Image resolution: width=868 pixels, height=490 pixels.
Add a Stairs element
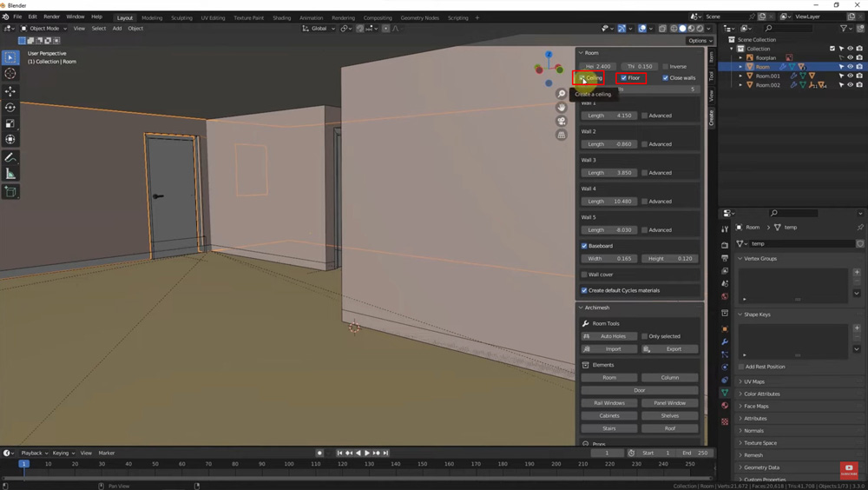pos(609,428)
